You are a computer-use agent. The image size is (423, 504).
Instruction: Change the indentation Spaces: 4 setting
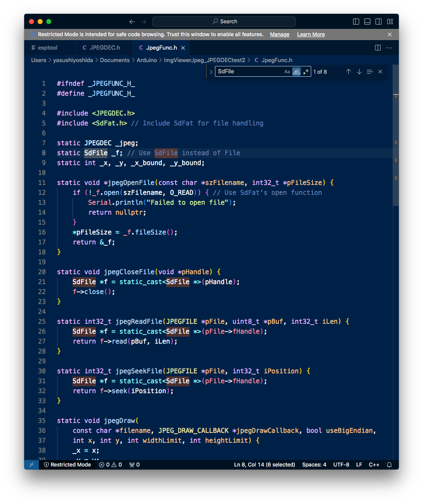click(314, 465)
